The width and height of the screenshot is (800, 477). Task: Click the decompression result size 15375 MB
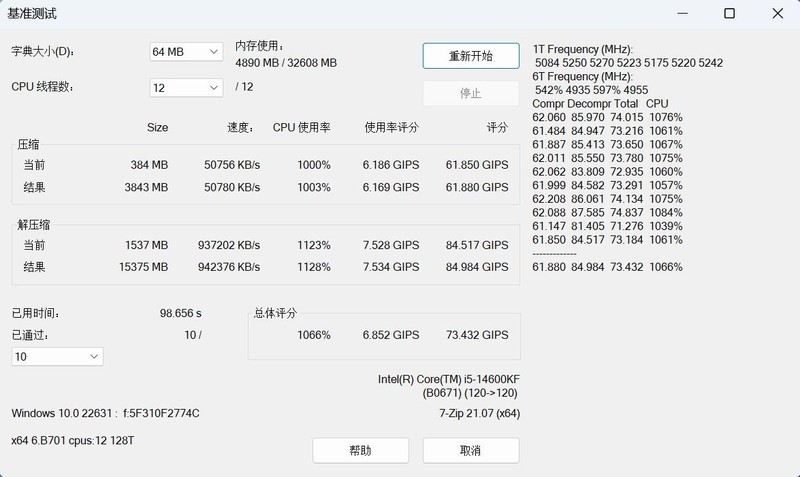coord(143,267)
